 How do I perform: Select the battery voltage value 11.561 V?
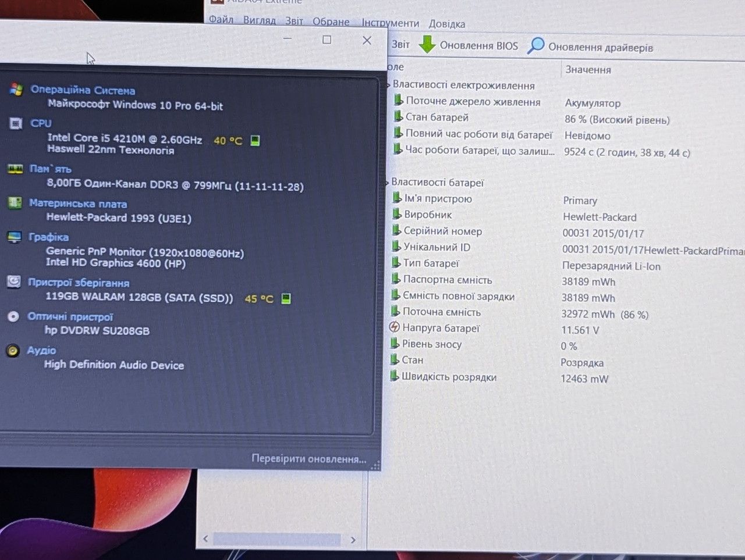[580, 330]
